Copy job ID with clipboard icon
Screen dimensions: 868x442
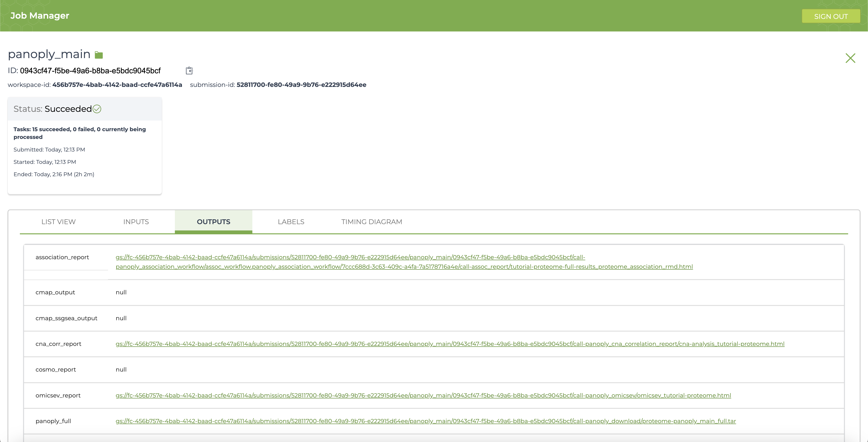[189, 70]
